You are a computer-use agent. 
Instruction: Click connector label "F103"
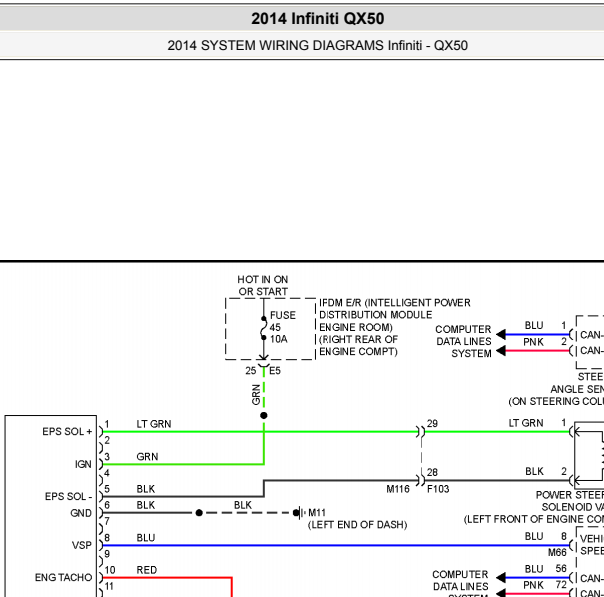click(438, 489)
